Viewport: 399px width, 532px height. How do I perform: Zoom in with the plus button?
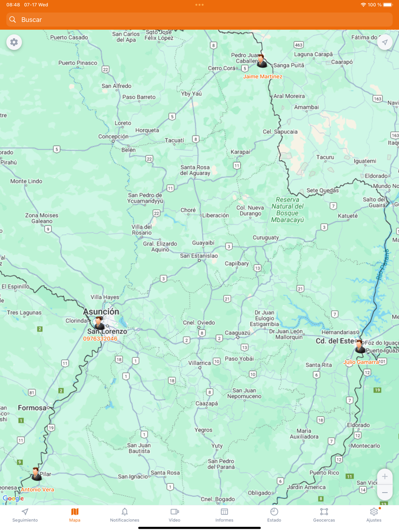pyautogui.click(x=385, y=476)
